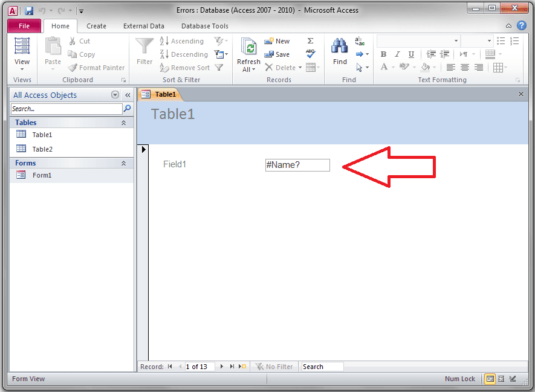Create a New record
535x392 pixels.
pyautogui.click(x=277, y=41)
